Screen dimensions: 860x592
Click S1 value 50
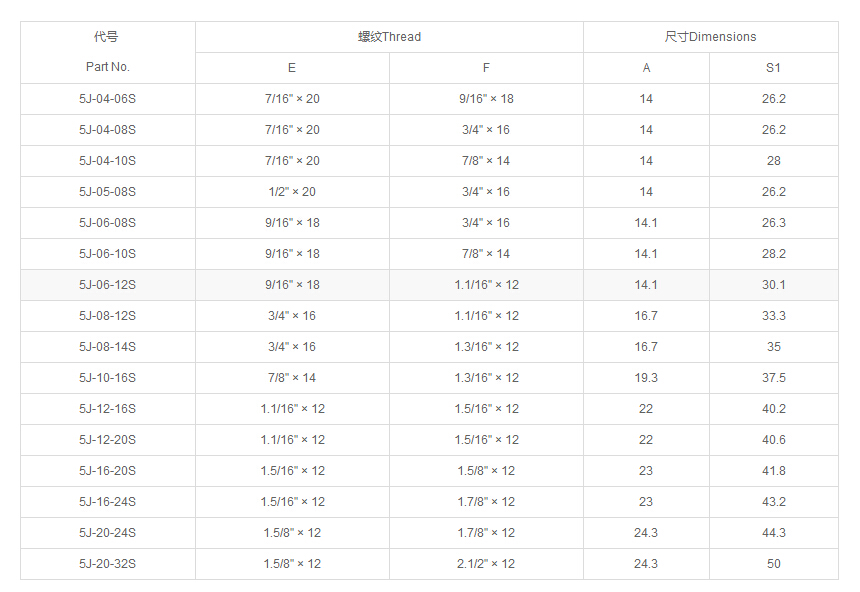click(773, 564)
